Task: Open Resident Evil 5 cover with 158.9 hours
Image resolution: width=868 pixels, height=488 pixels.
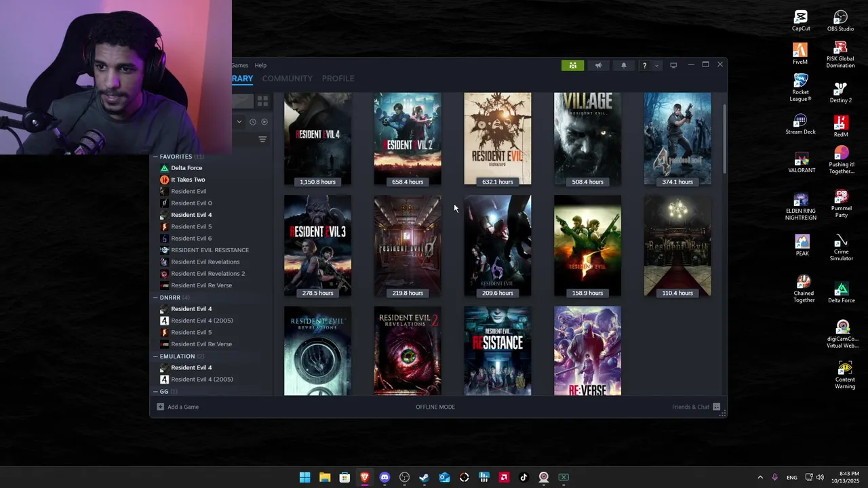Action: pyautogui.click(x=587, y=246)
